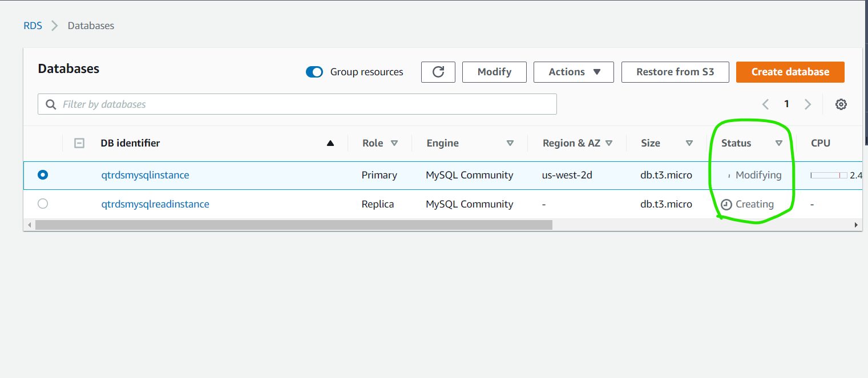Open the Engine column filter dropdown

[x=510, y=144]
